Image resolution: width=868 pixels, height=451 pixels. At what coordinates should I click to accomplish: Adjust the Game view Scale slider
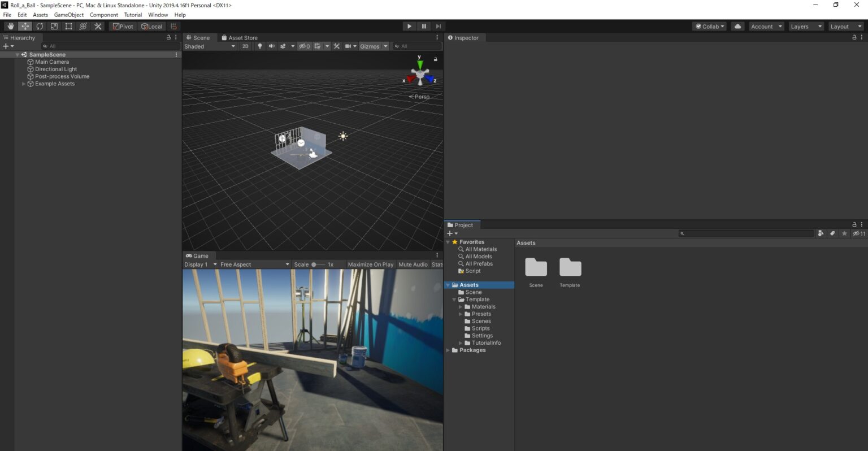(318, 264)
